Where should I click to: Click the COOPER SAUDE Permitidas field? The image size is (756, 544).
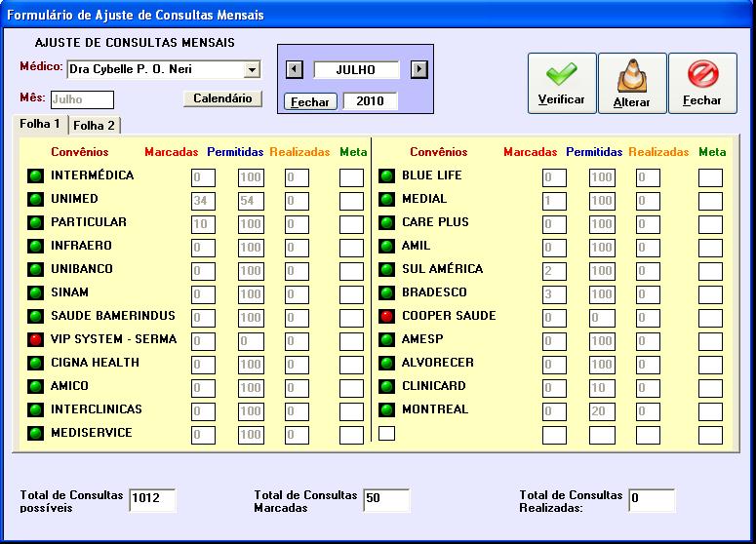(x=602, y=318)
